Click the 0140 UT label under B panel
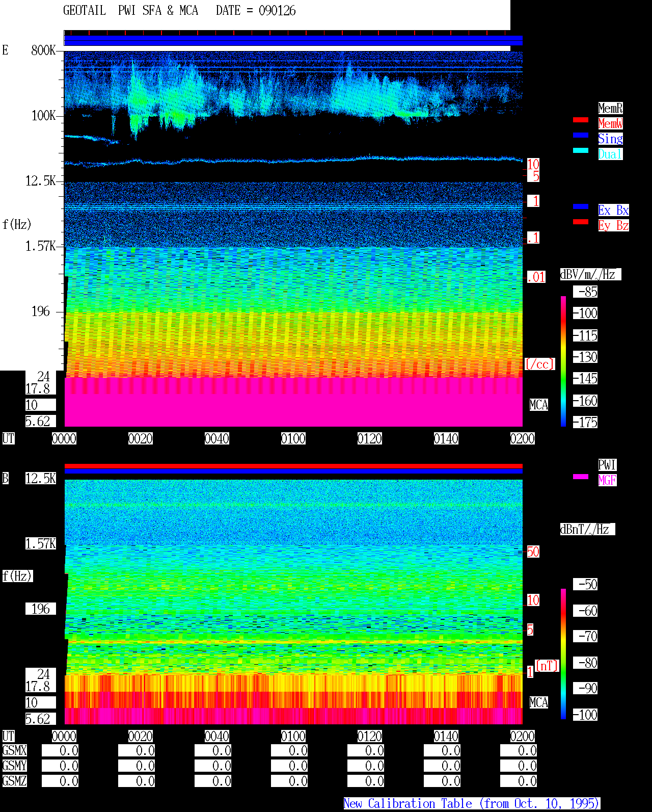This screenshot has height=812, width=652. pyautogui.click(x=446, y=736)
